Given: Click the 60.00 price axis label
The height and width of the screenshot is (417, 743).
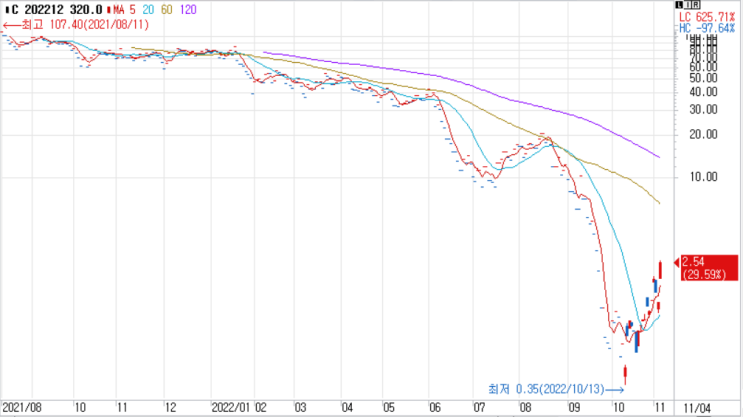Looking at the screenshot, I should [x=703, y=67].
